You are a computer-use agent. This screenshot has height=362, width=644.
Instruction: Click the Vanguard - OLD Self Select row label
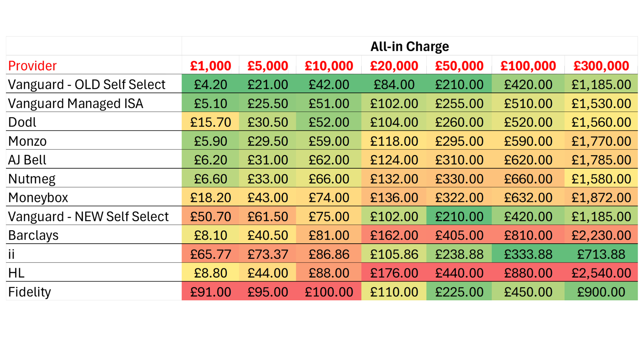pyautogui.click(x=94, y=84)
